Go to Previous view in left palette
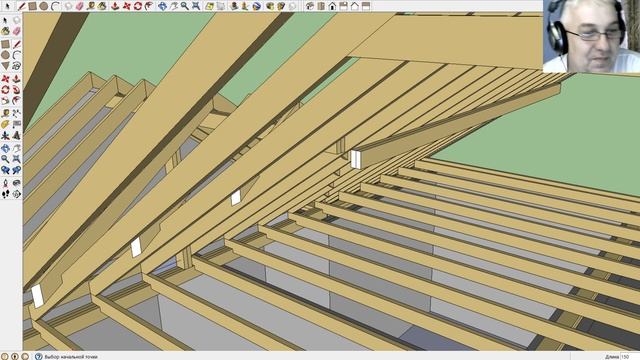The width and height of the screenshot is (640, 360). click(5, 170)
